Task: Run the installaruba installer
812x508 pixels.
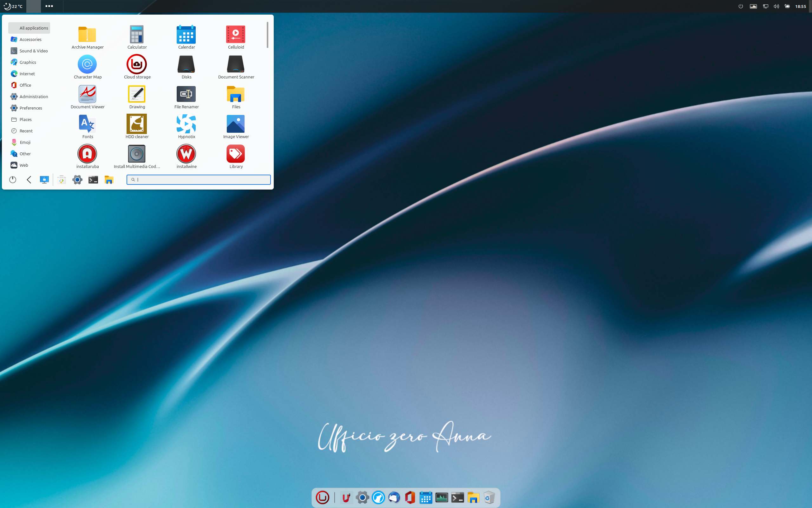Action: pos(87,157)
